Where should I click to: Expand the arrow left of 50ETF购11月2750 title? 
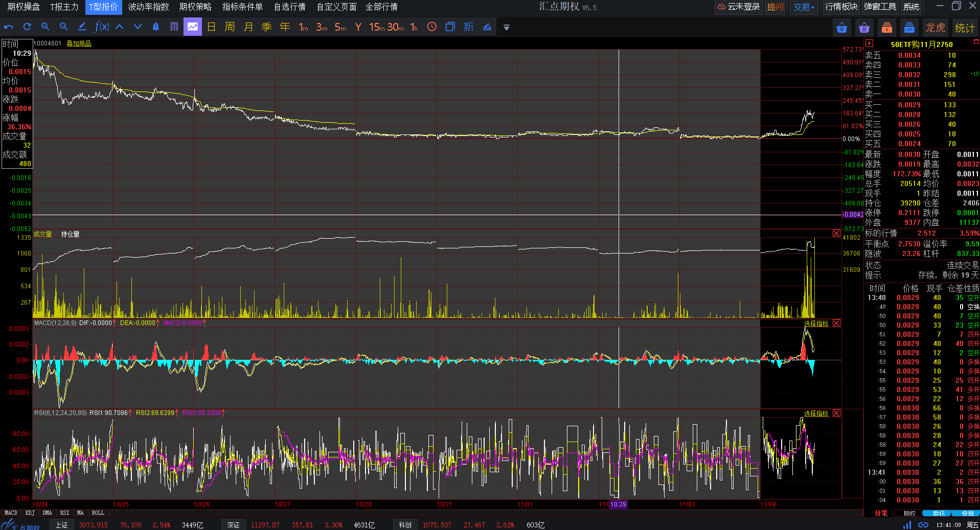coord(869,43)
